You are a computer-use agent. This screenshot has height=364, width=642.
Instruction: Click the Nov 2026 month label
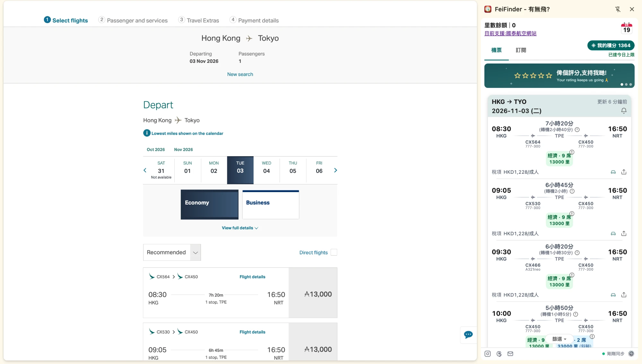pyautogui.click(x=183, y=150)
